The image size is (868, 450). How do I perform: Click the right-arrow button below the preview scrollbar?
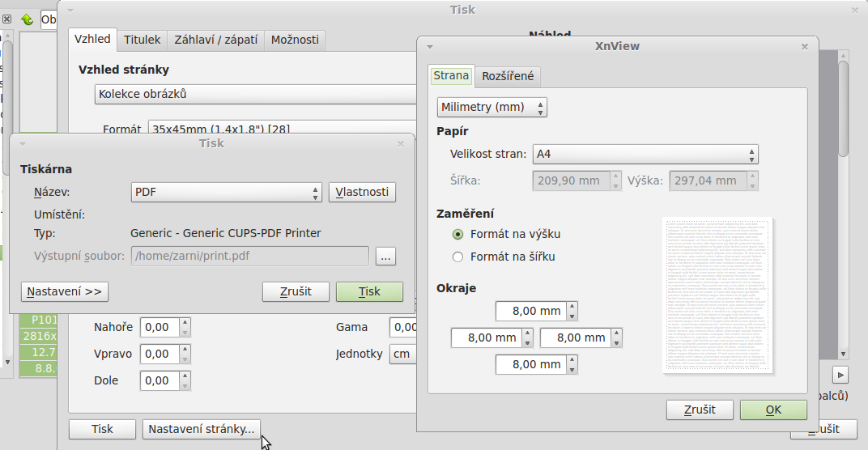841,375
